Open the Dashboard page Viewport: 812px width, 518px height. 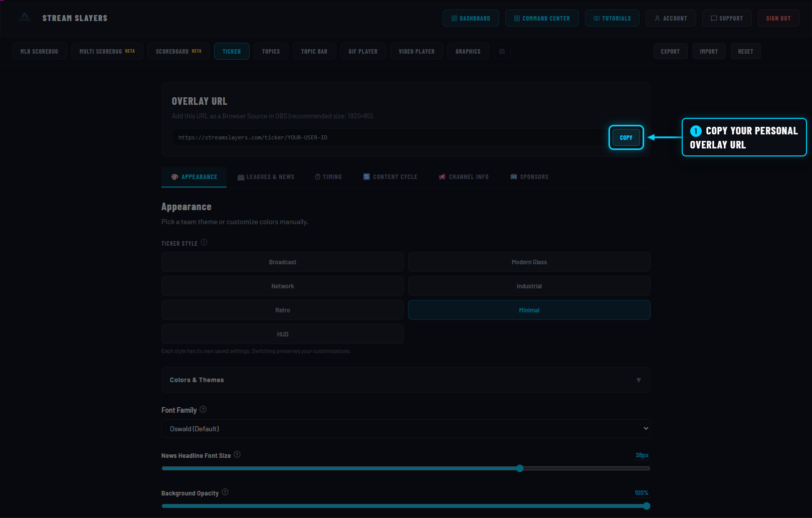click(471, 18)
